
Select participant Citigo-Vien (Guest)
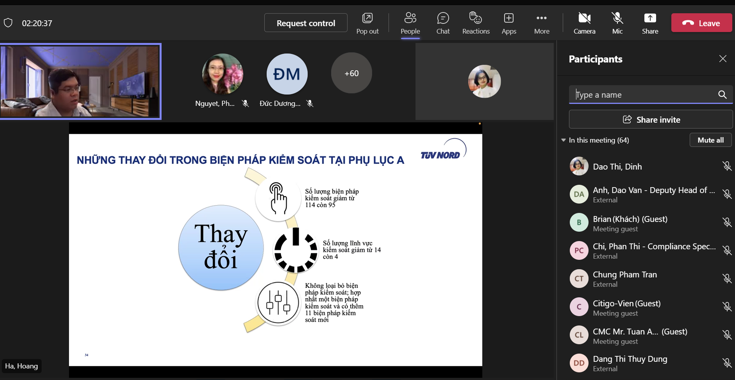[x=650, y=307]
